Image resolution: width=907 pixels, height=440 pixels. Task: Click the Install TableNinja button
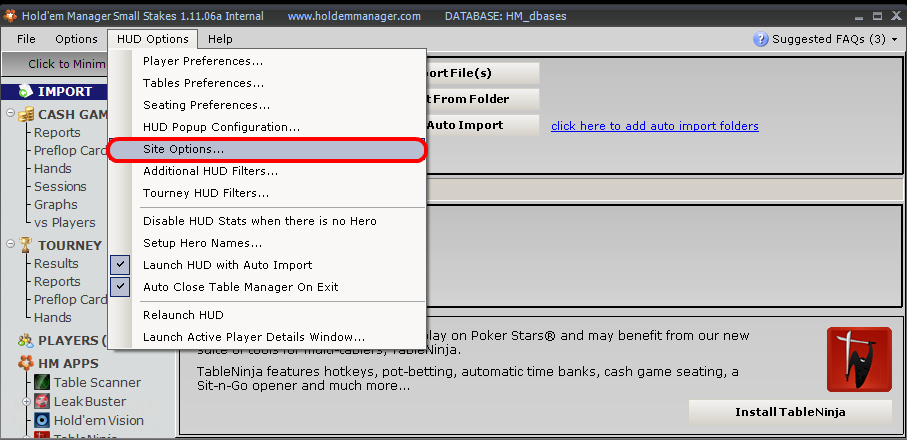point(790,412)
